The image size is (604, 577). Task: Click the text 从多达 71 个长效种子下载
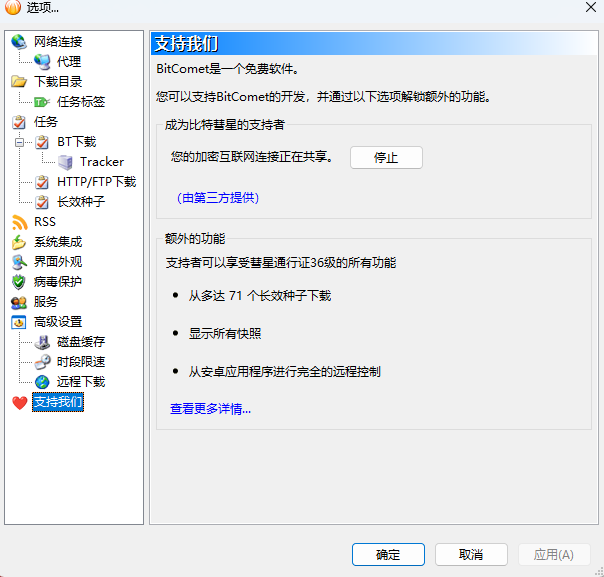(x=260, y=296)
